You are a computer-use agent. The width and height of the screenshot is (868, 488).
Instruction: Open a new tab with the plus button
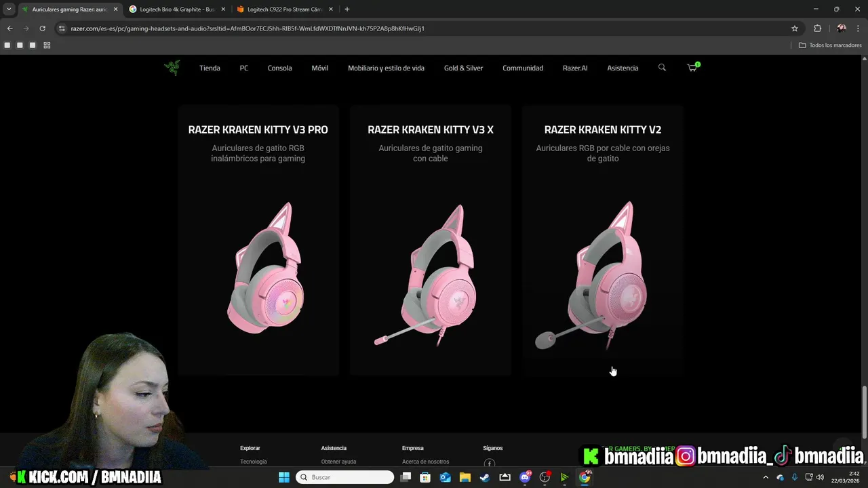point(347,9)
